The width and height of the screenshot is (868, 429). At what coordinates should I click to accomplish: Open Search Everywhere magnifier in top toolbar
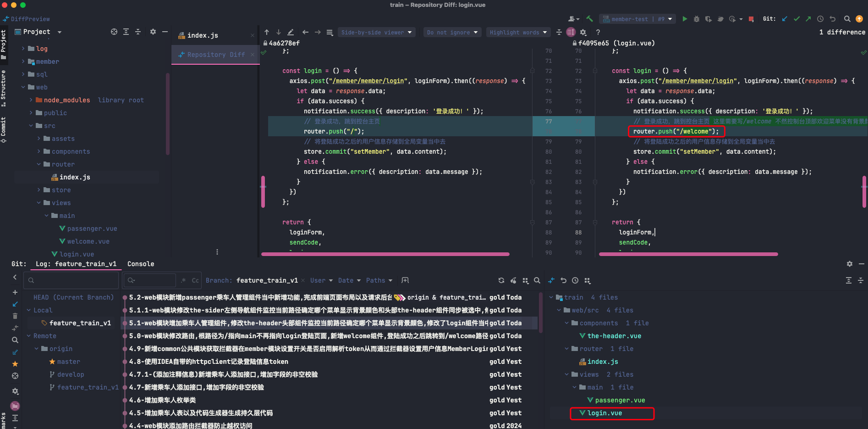(x=847, y=19)
